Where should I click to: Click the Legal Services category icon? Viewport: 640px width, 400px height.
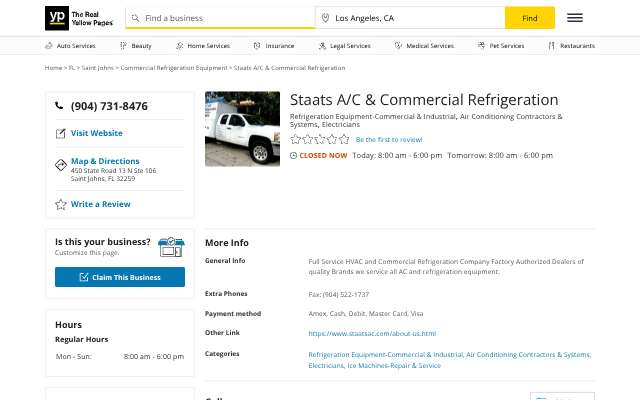pyautogui.click(x=322, y=46)
